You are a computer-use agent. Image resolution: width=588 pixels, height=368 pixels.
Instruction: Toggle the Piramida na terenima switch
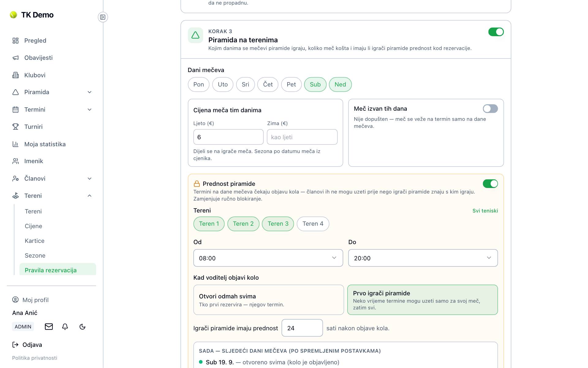pyautogui.click(x=496, y=32)
